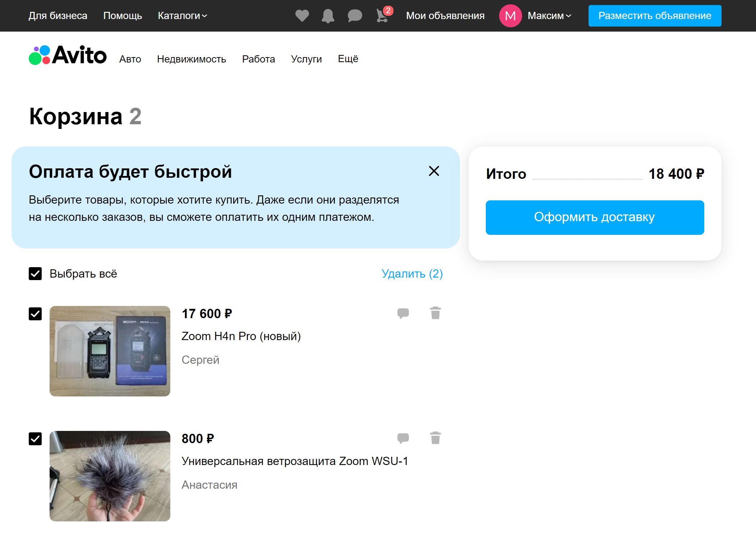This screenshot has height=553, width=756.
Task: Open Zoom H4n Pro (новый) listing title
Action: pyautogui.click(x=241, y=336)
